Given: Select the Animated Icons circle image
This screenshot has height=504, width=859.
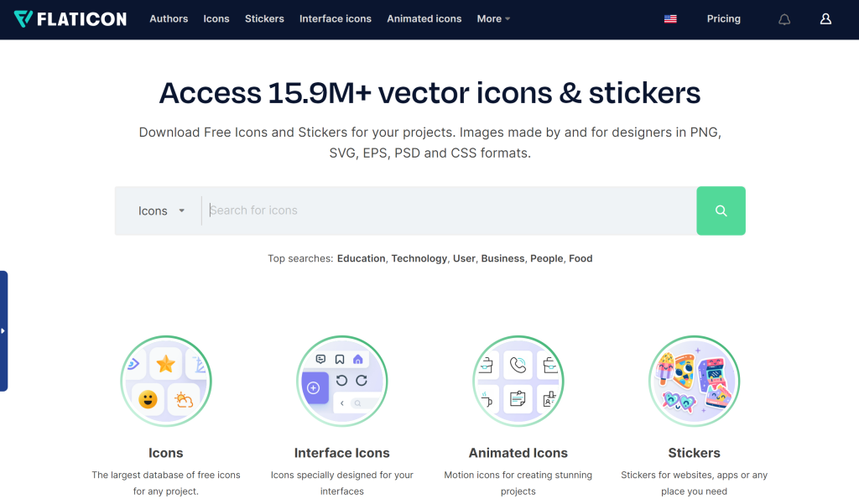Looking at the screenshot, I should click(x=518, y=381).
